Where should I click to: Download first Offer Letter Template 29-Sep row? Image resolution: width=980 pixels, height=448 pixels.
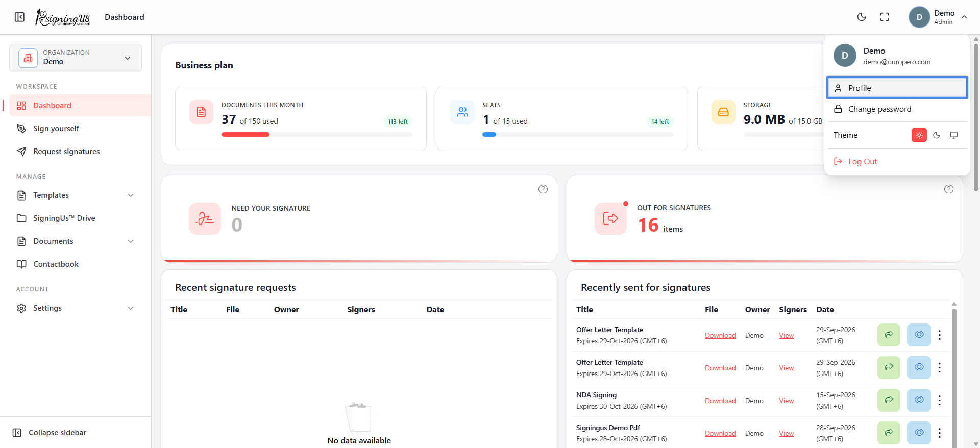(x=720, y=335)
